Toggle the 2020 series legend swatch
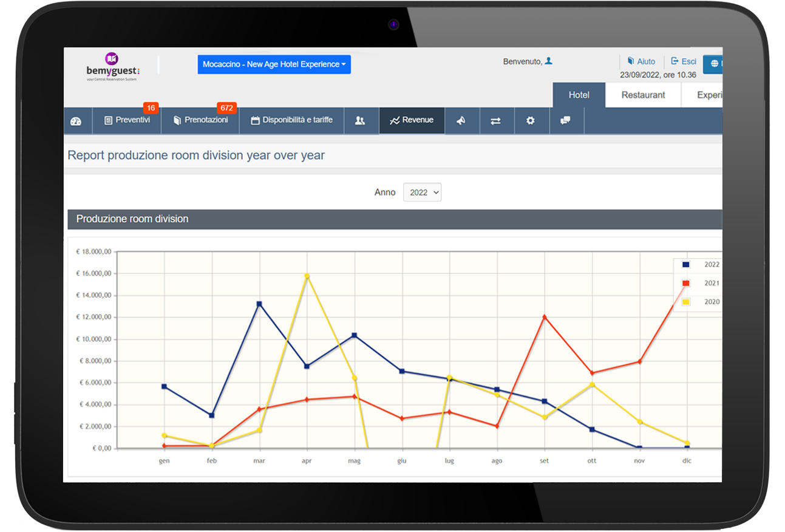This screenshot has height=532, width=785. click(686, 302)
